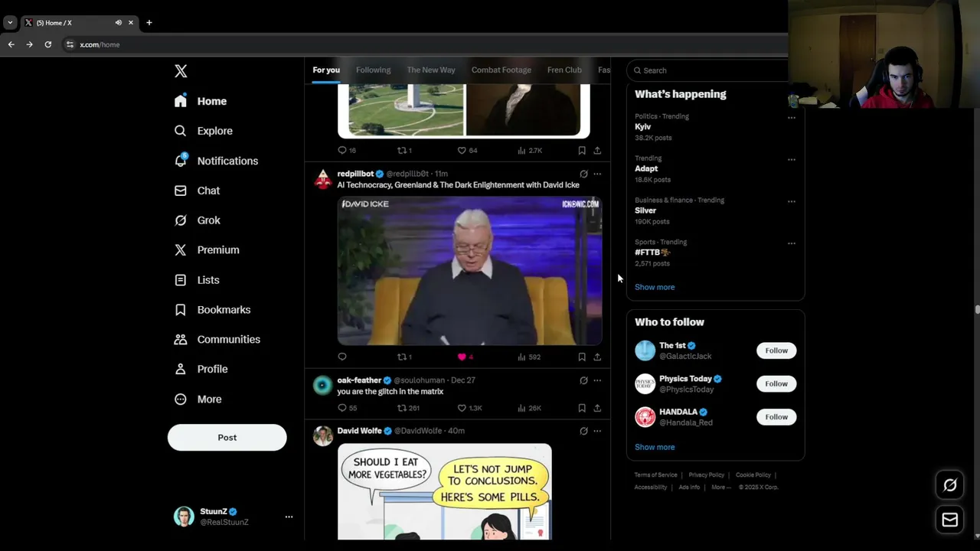Open the Silver trending topic
Viewport: 980px width, 551px height.
tap(645, 210)
